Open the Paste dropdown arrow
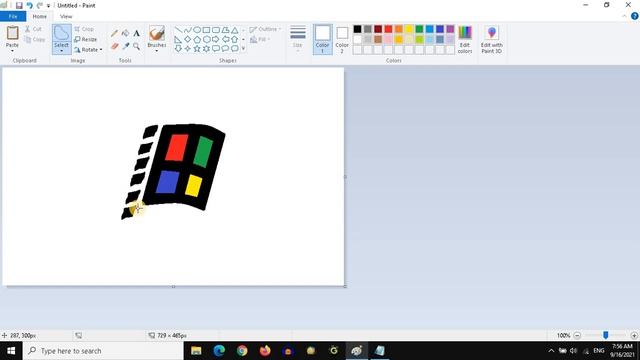Viewport: 640px width, 360px height. [12, 51]
